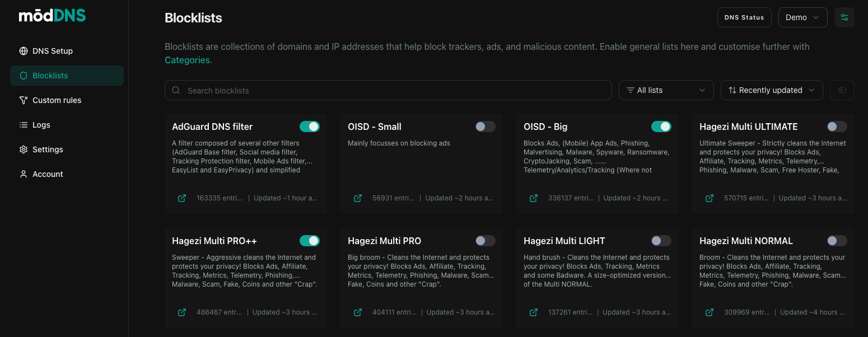
Task: Enable the Hagezi Multi PRO blocklist
Action: (486, 241)
